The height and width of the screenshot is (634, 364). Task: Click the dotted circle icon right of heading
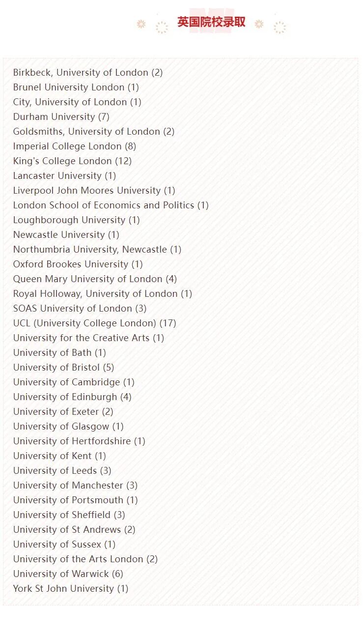[280, 28]
